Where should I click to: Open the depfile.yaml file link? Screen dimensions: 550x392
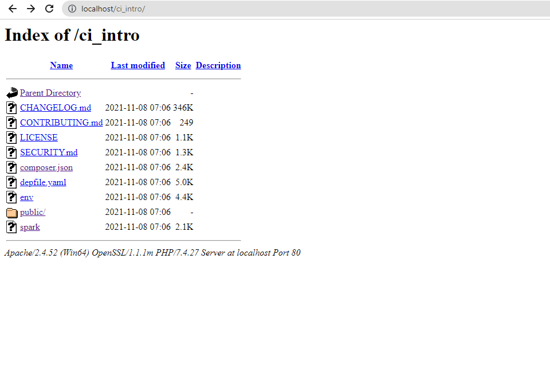[x=43, y=182]
